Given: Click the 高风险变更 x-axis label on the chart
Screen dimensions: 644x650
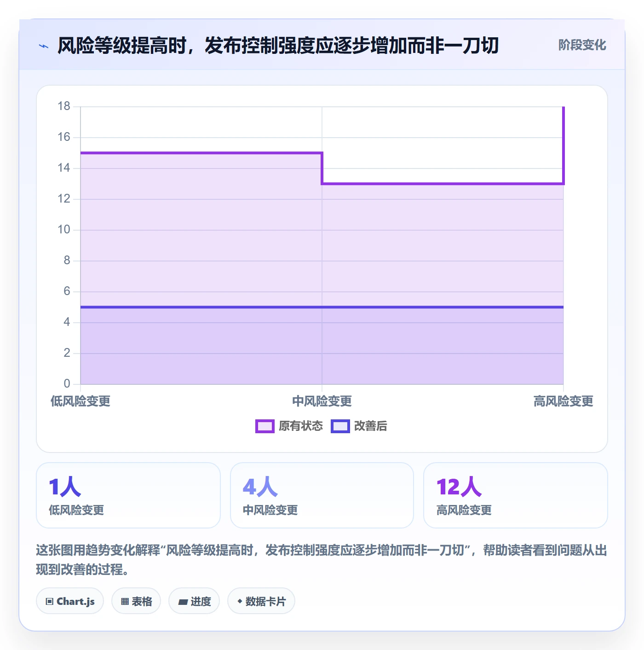Looking at the screenshot, I should pos(563,401).
